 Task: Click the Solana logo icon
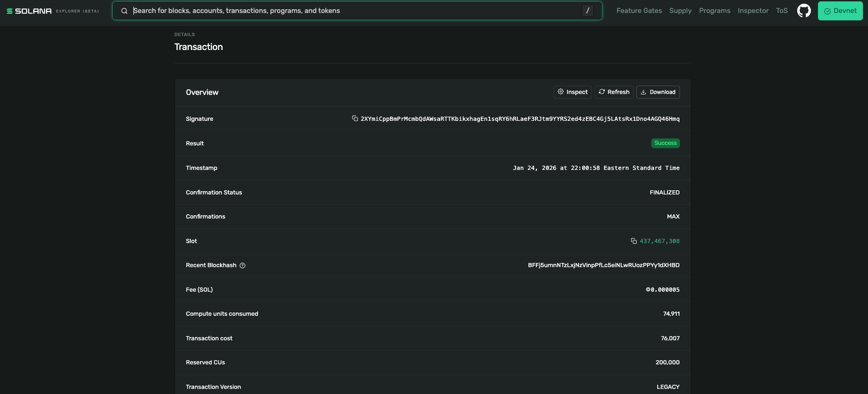click(10, 11)
